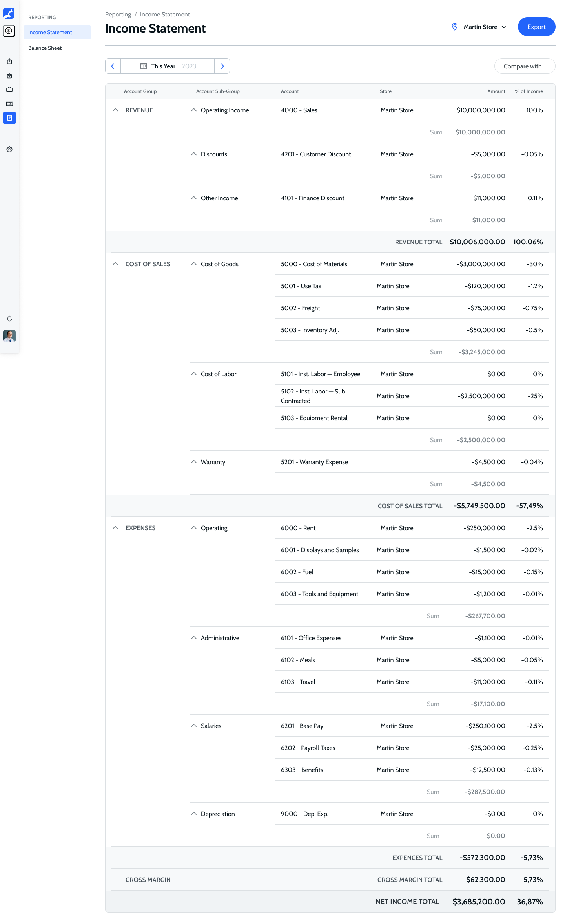Collapse the EXPENSES account group
This screenshot has height=924, width=565.
tap(115, 528)
